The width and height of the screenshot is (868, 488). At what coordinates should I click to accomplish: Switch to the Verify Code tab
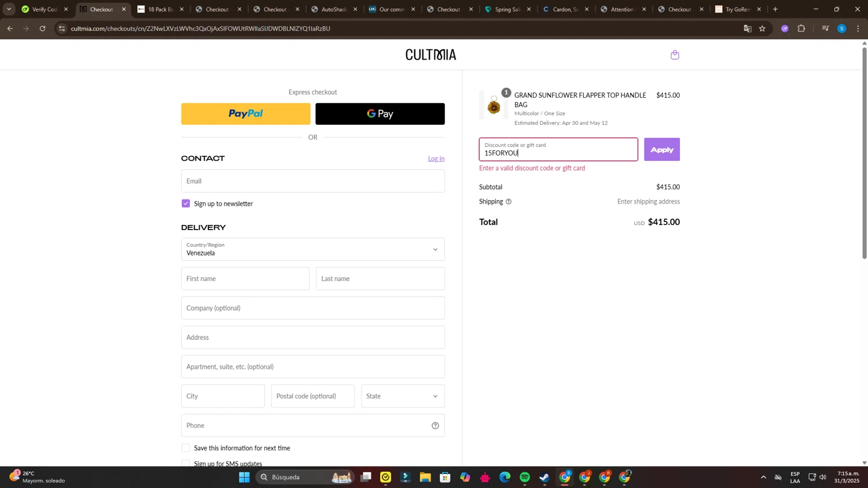[x=45, y=9]
